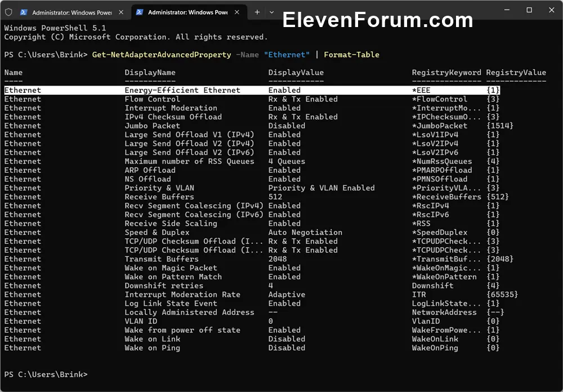This screenshot has width=563, height=392.
Task: Click the WakeOnPing registry keyword
Action: point(435,348)
